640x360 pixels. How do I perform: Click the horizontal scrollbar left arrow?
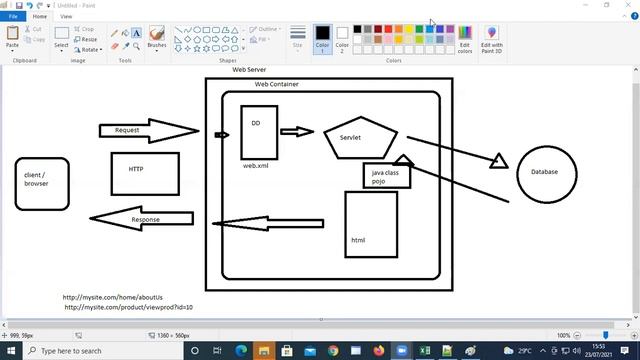4,325
